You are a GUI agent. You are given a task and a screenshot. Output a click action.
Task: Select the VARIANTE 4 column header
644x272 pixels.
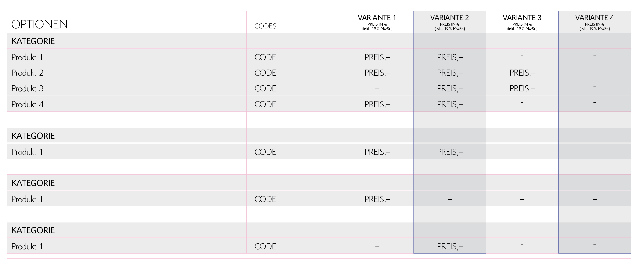pos(595,18)
